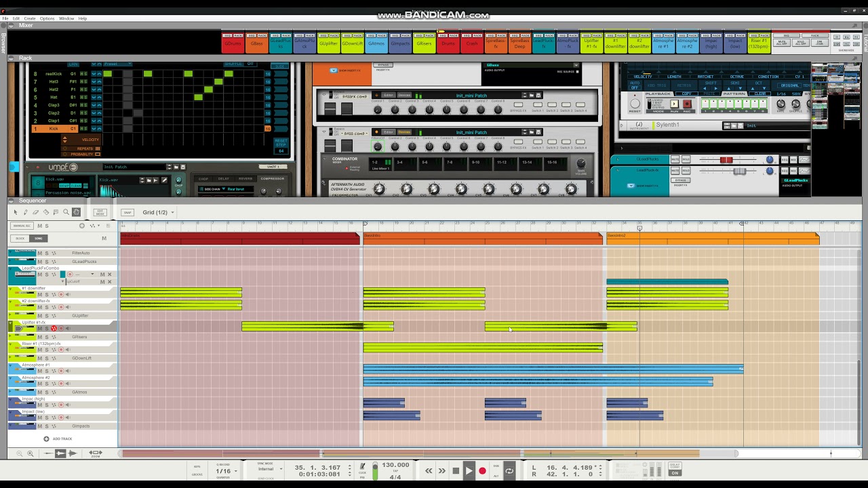Click the Rewind button in transport
This screenshot has width=868, height=488.
click(x=429, y=470)
